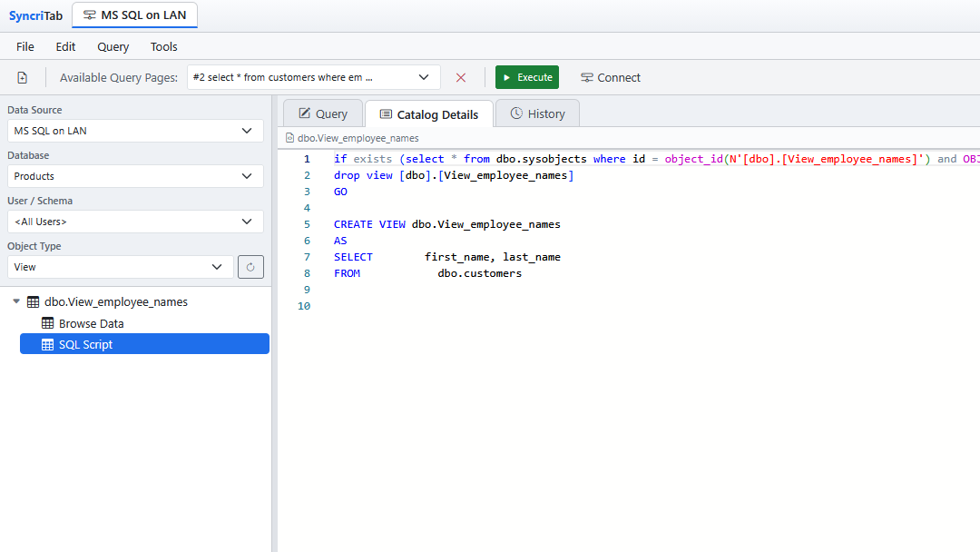Collapse the dbo.View_employee_names tree node
The image size is (980, 552).
coord(16,301)
